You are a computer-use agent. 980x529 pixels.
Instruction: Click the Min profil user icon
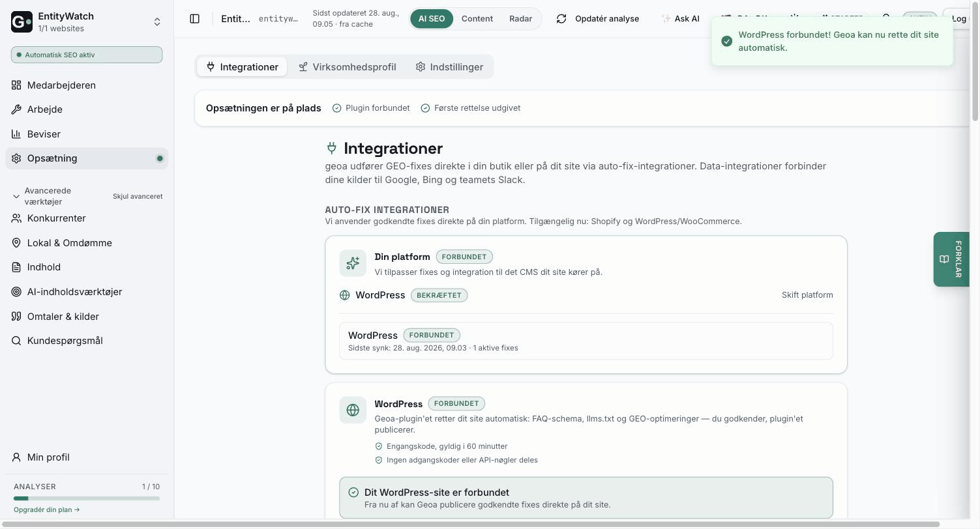click(16, 457)
